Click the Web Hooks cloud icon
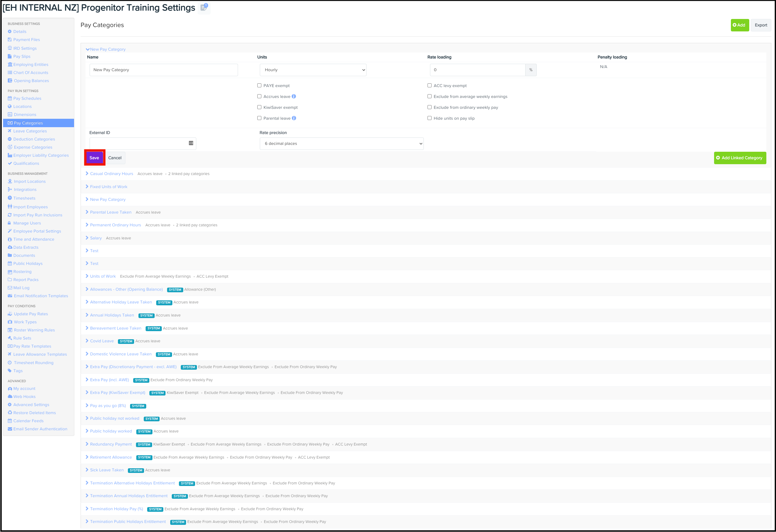This screenshot has width=776, height=532. 10,396
